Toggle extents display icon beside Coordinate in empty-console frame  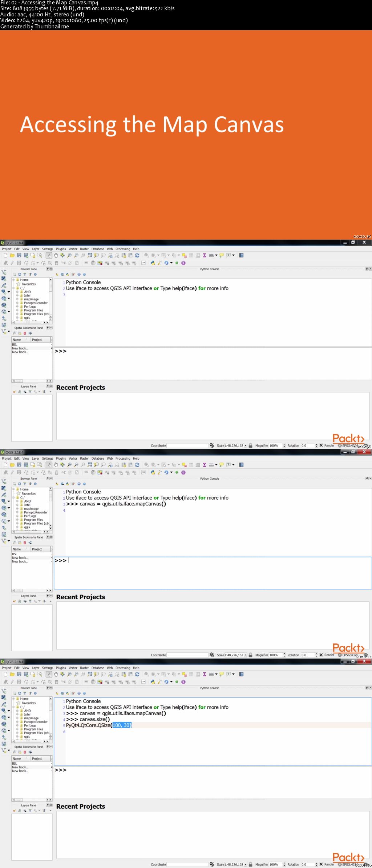click(212, 445)
